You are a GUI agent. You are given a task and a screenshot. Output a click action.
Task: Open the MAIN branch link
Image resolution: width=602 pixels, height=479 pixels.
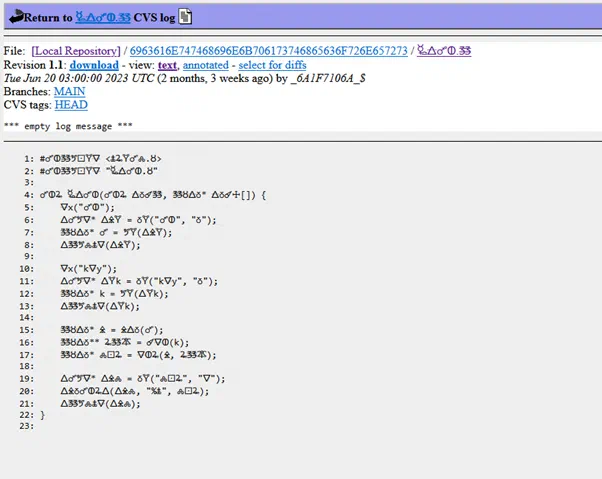pos(69,92)
